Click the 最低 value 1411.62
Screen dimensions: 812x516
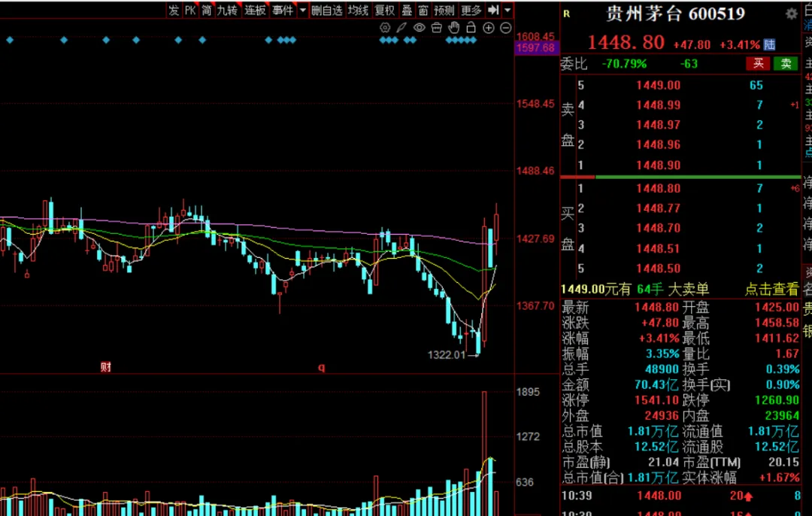pyautogui.click(x=776, y=338)
